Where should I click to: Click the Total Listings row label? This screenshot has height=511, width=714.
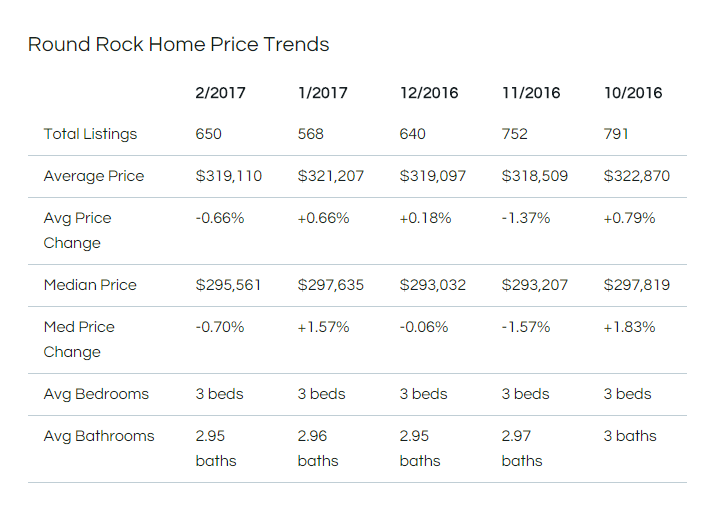90,134
